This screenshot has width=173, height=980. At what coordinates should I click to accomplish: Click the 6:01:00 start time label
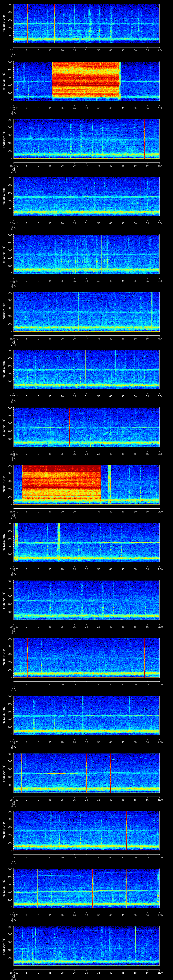[14, 50]
